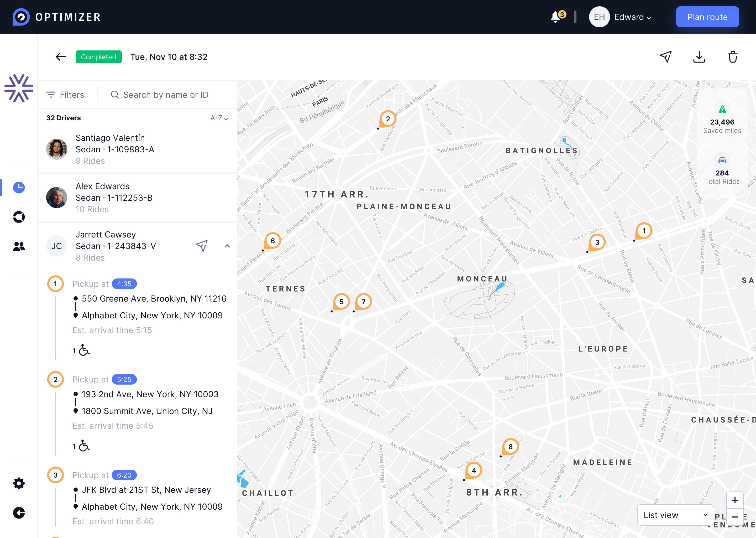The width and height of the screenshot is (756, 538).
Task: Click the search by name field
Action: pos(166,95)
